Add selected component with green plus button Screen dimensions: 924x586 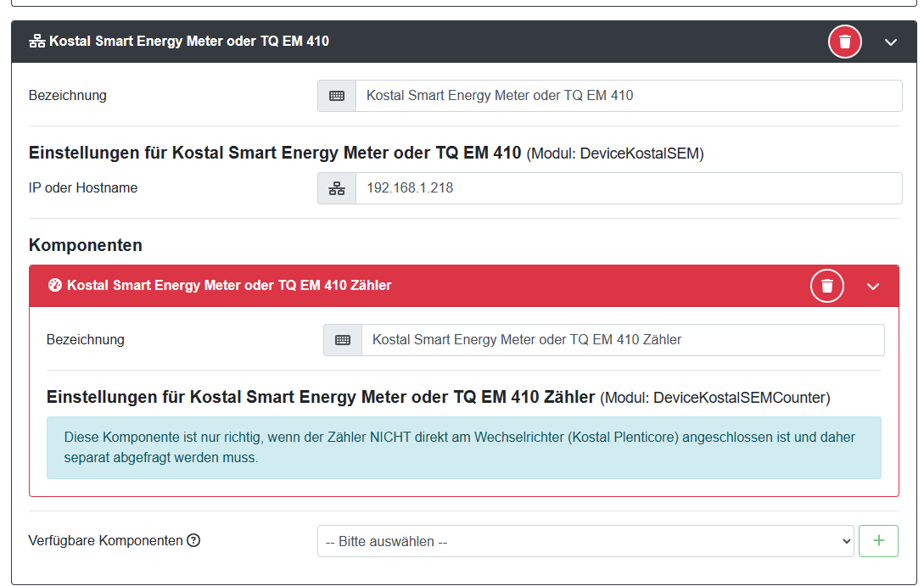tap(878, 541)
